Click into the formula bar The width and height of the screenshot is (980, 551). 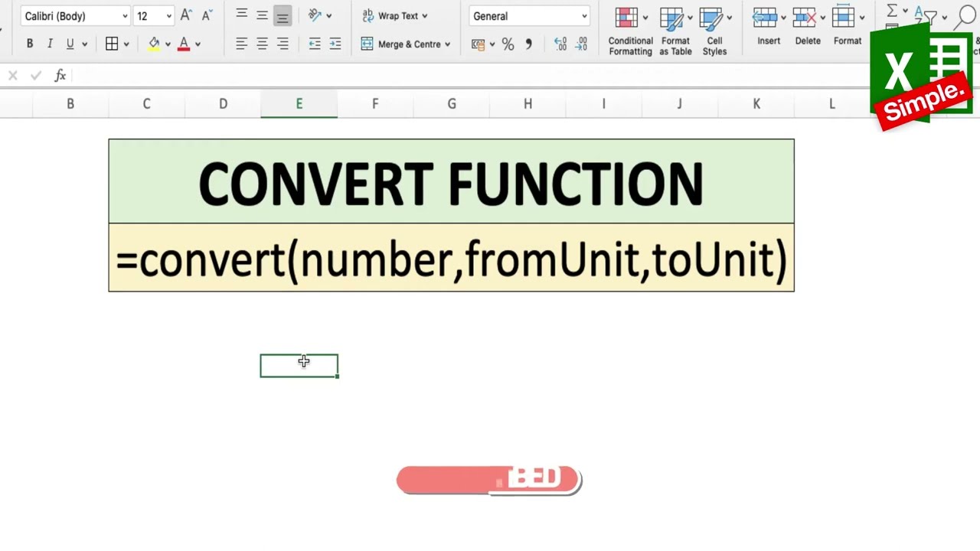point(471,76)
